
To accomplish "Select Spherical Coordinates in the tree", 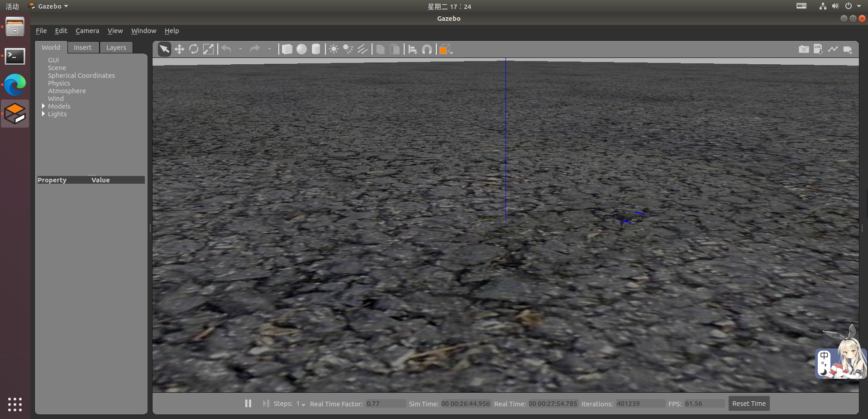I will pos(81,76).
